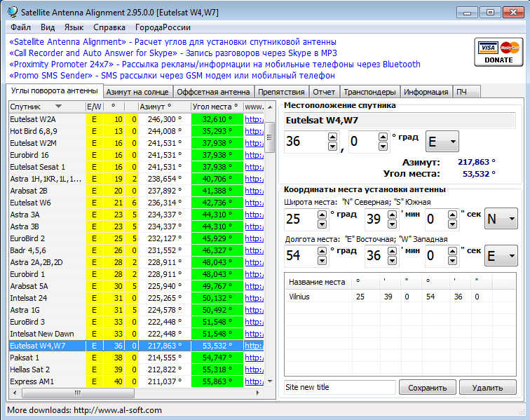Increase longitude seconds up arrow

[x=452, y=251]
